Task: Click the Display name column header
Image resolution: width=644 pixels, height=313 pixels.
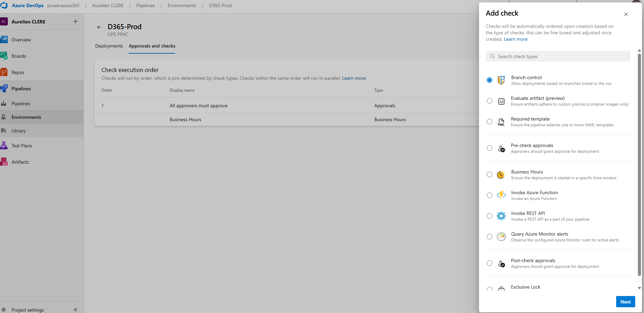Action: click(182, 90)
